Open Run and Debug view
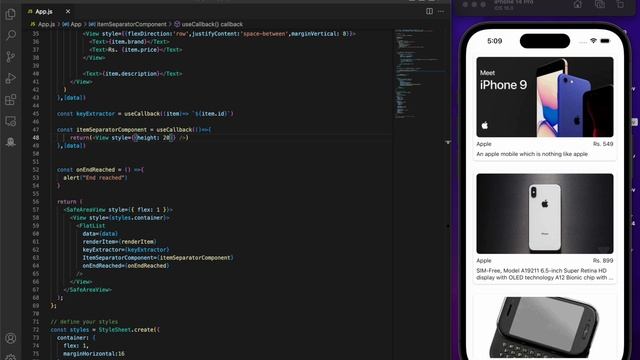This screenshot has width=640, height=360. (x=11, y=78)
